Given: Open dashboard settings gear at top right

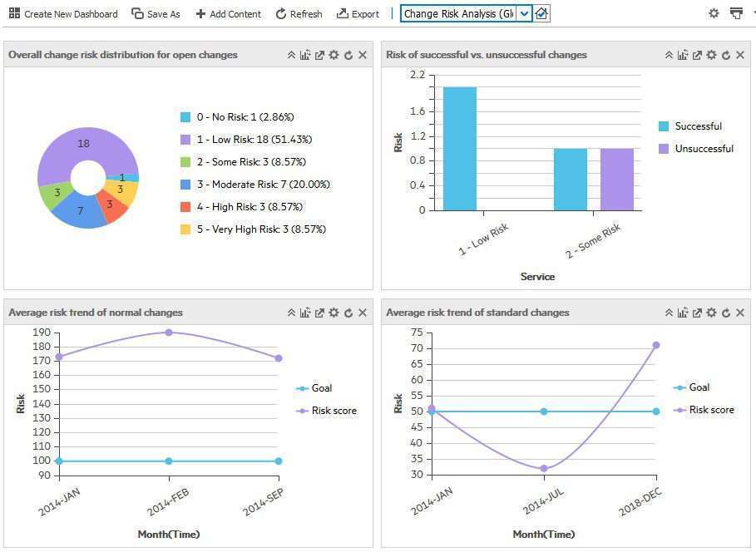Looking at the screenshot, I should pyautogui.click(x=714, y=14).
